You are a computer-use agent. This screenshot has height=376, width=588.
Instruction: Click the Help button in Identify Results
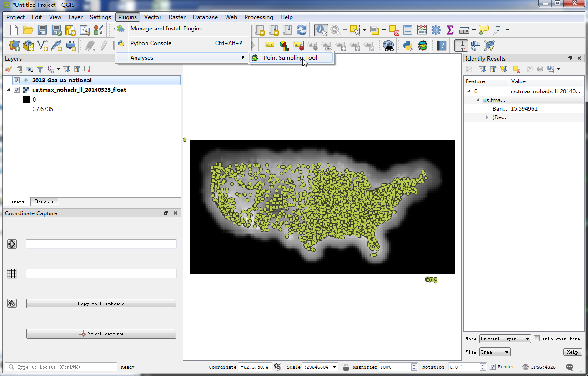[x=572, y=352]
